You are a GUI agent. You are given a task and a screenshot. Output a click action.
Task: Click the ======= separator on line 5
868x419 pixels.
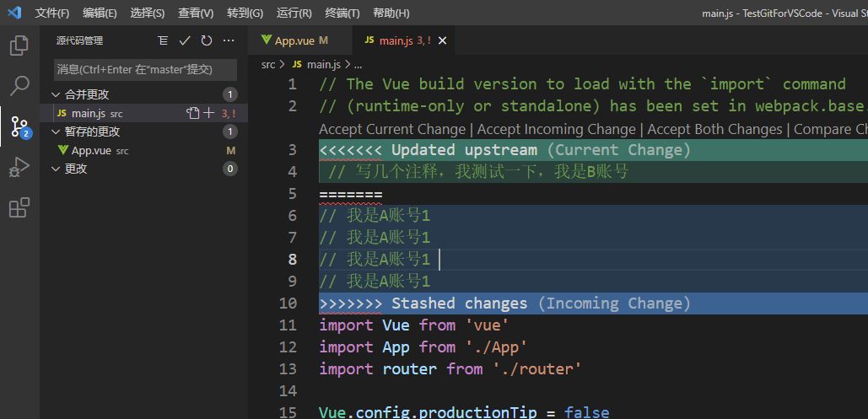(351, 194)
